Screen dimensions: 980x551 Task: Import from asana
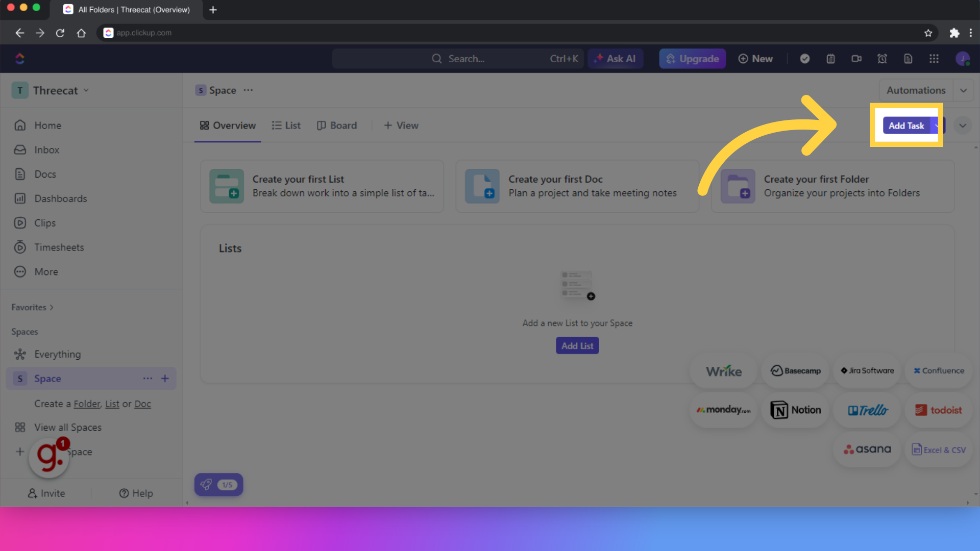[x=867, y=449]
